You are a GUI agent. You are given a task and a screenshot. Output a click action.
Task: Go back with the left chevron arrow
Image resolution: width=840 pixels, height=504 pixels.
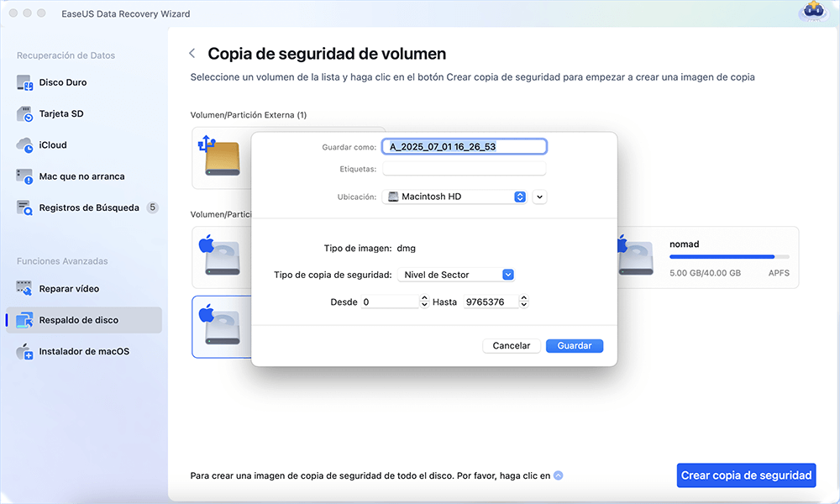coord(192,54)
